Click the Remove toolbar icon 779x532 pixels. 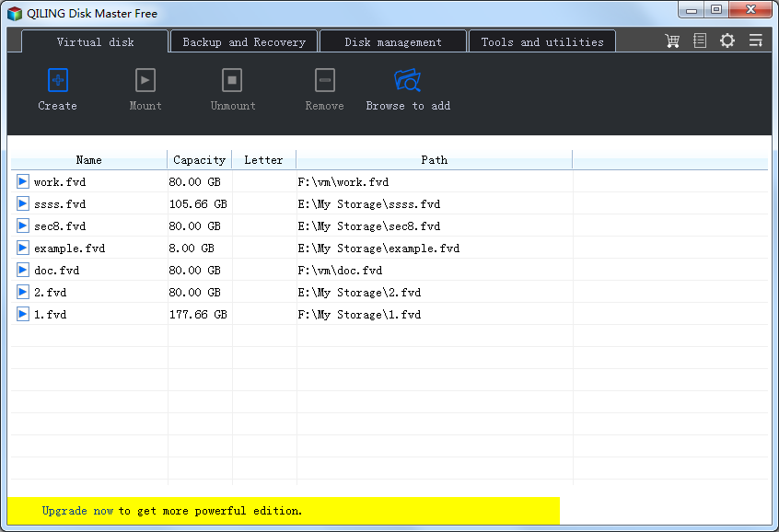[x=325, y=80]
